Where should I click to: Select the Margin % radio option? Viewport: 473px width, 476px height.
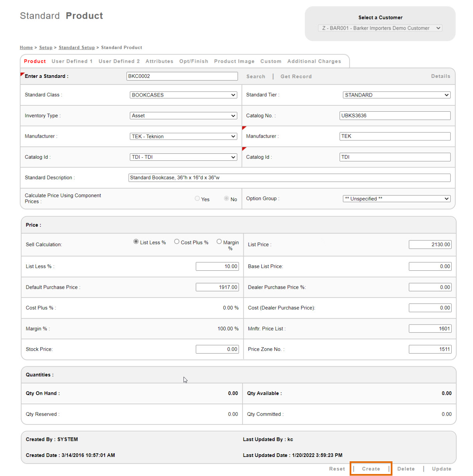pos(219,242)
